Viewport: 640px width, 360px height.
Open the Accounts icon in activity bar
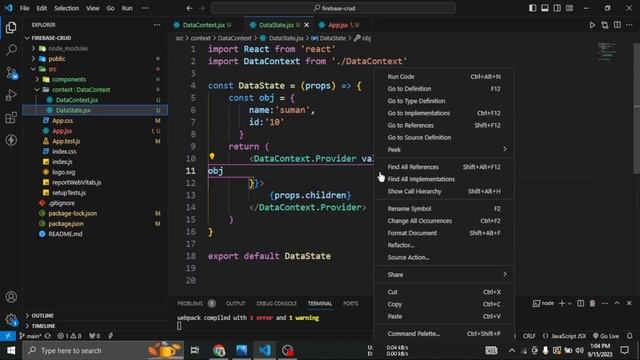click(11, 297)
